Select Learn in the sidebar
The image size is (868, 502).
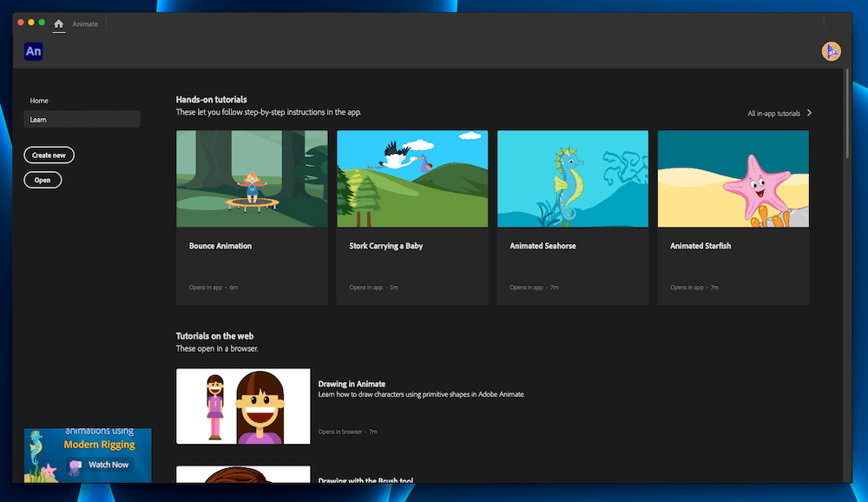82,119
